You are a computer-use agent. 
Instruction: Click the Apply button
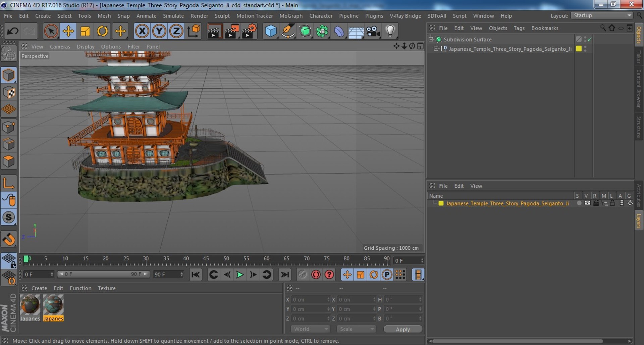(x=403, y=329)
